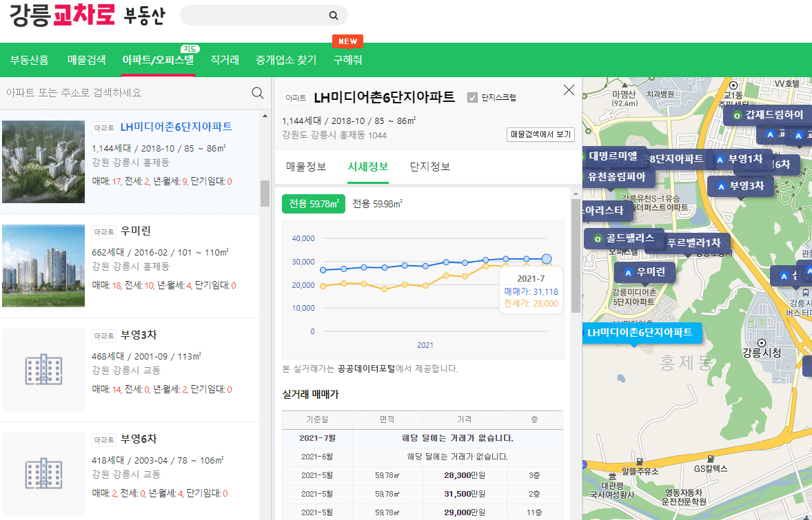Image resolution: width=812 pixels, height=520 pixels.
Task: Click the 우미린 apartment thumbnail photo
Action: point(43,266)
